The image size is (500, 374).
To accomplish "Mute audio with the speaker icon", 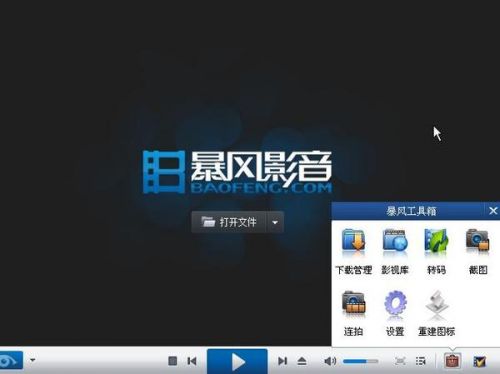I will [330, 361].
